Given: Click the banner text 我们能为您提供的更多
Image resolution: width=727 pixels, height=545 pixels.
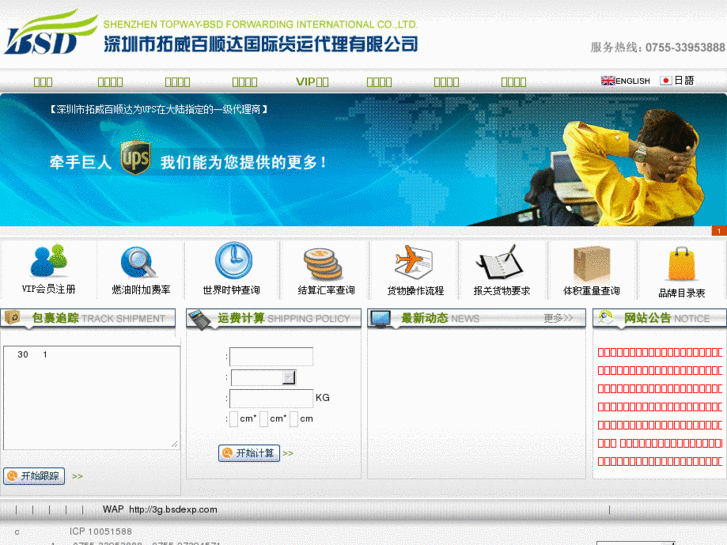Looking at the screenshot, I should pos(243,162).
